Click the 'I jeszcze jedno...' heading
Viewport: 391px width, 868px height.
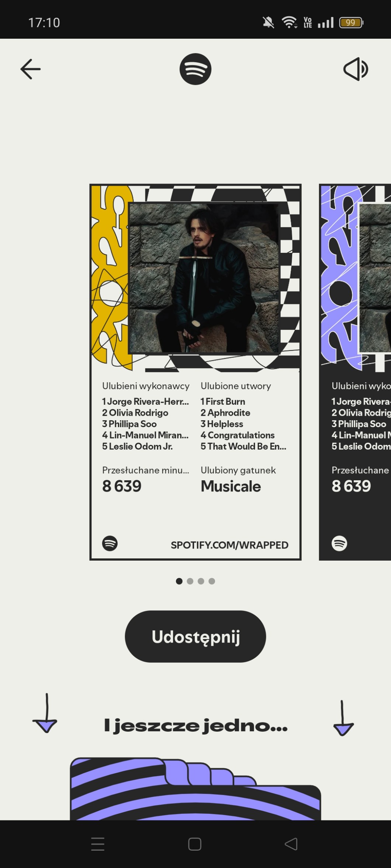point(195,726)
